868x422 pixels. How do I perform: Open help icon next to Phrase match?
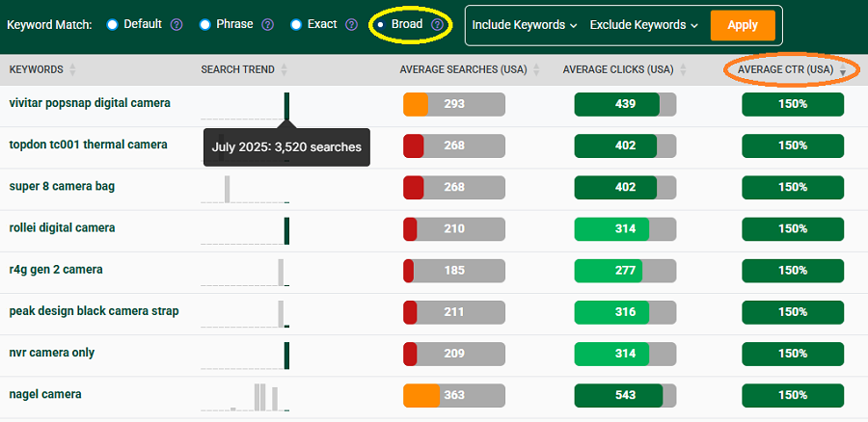[x=268, y=24]
